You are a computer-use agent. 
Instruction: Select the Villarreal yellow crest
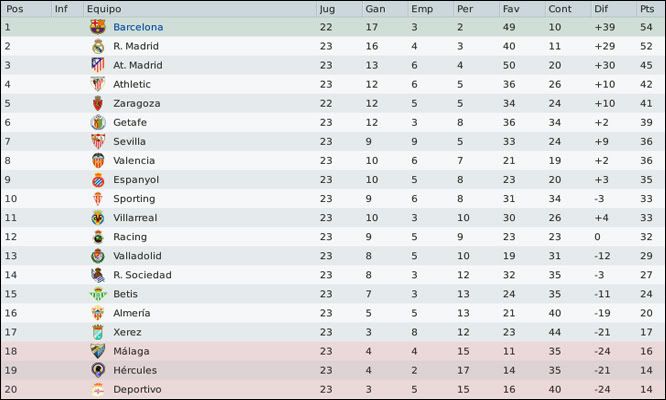(98, 218)
